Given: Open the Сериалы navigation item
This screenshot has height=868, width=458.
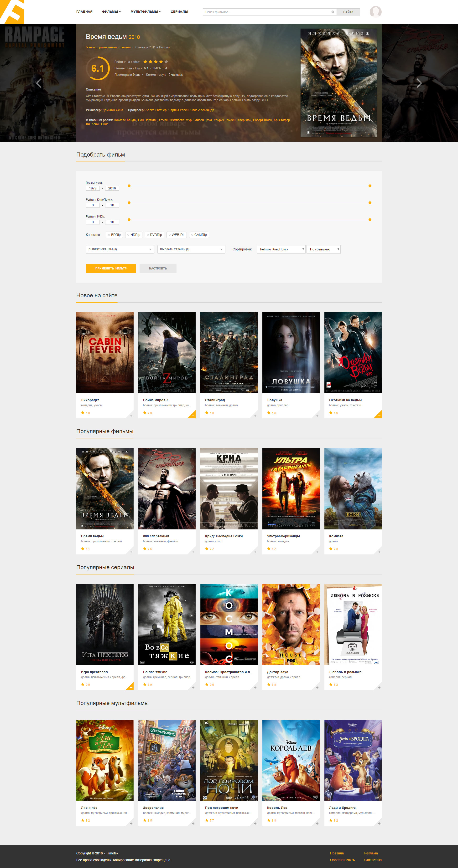Looking at the screenshot, I should click(x=179, y=12).
